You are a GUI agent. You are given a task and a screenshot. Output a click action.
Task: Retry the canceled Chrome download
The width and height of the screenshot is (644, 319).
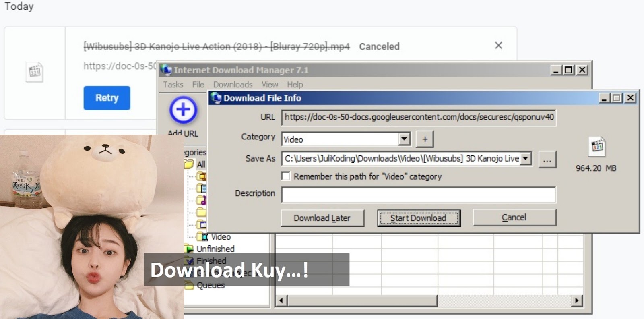click(x=107, y=98)
